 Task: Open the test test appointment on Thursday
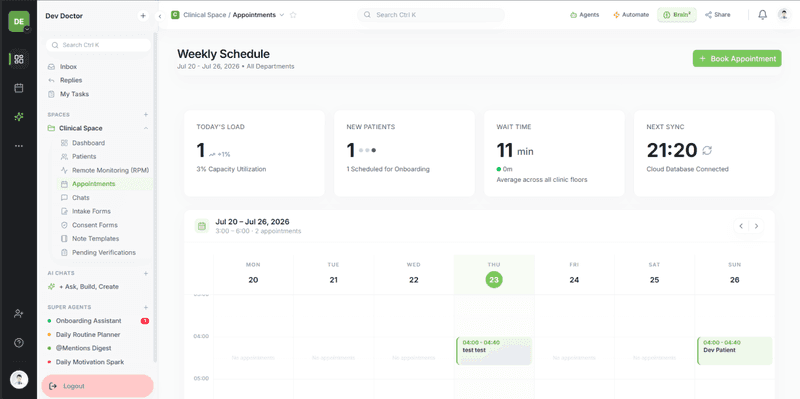[x=494, y=351]
